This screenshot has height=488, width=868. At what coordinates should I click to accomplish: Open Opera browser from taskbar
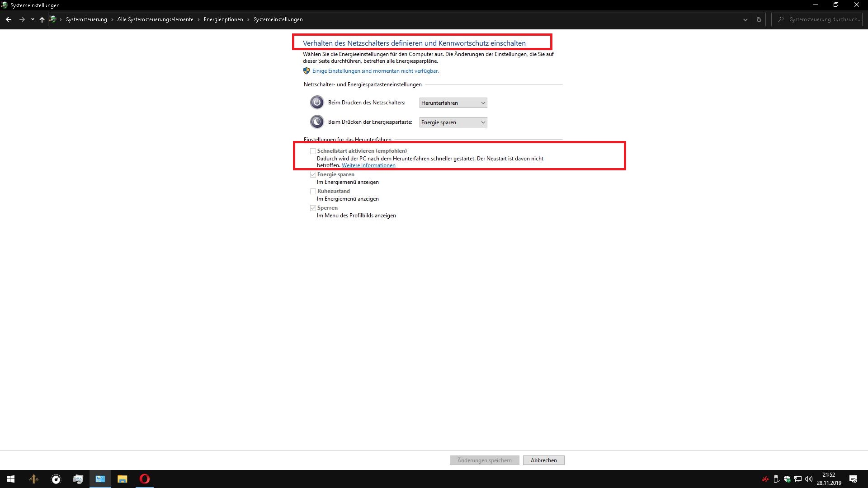point(145,479)
